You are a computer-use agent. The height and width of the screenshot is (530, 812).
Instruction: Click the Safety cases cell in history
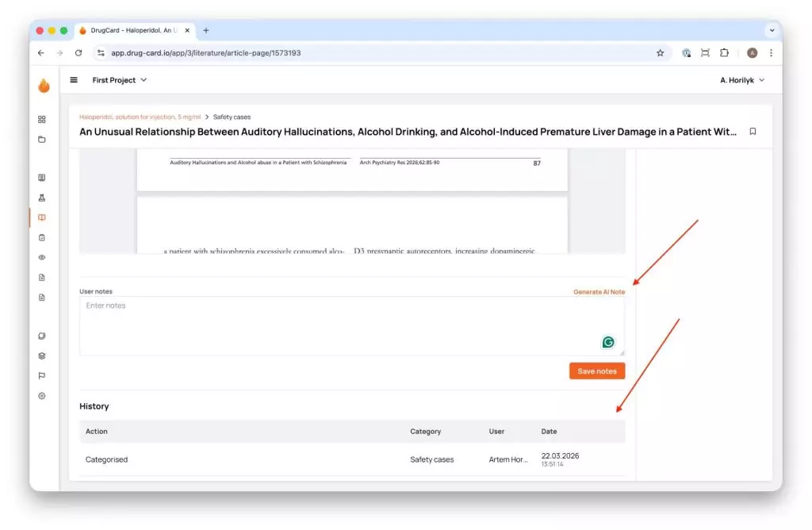point(432,459)
